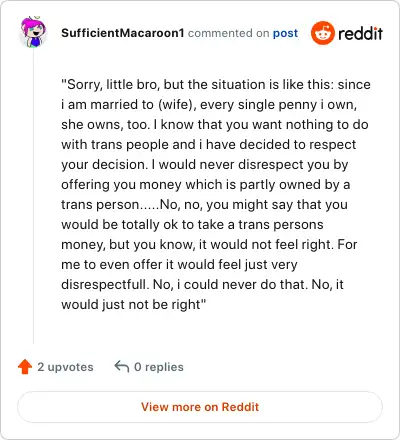Click the orange upvote arrow icon
400x440 pixels.
(x=25, y=367)
